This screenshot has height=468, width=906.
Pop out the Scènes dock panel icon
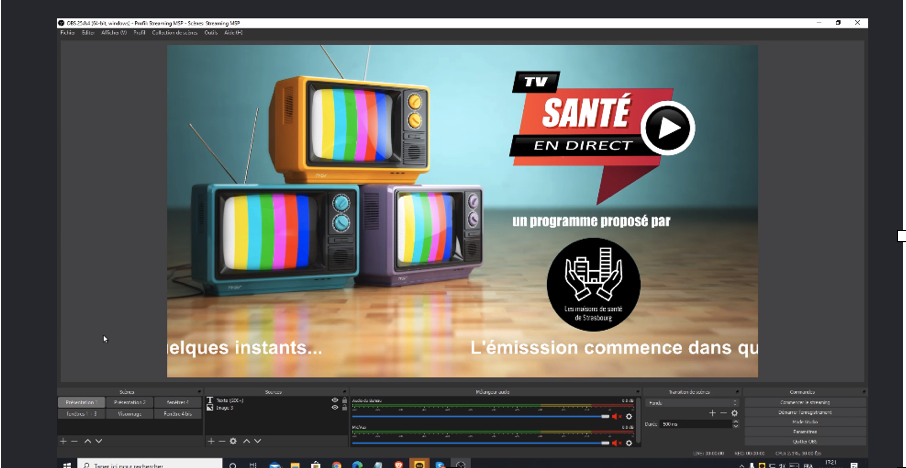(199, 392)
